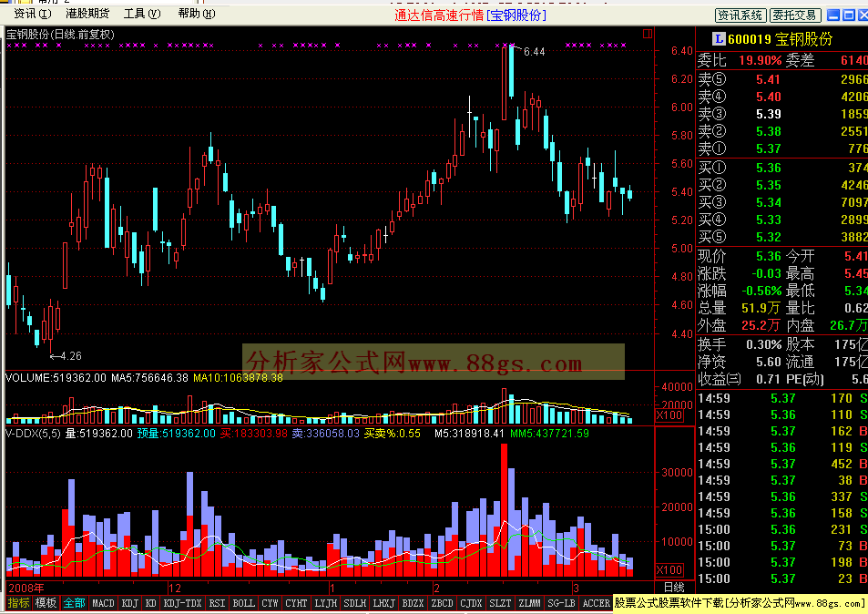
Task: Click the blue L icon beside 600019
Action: tap(719, 39)
